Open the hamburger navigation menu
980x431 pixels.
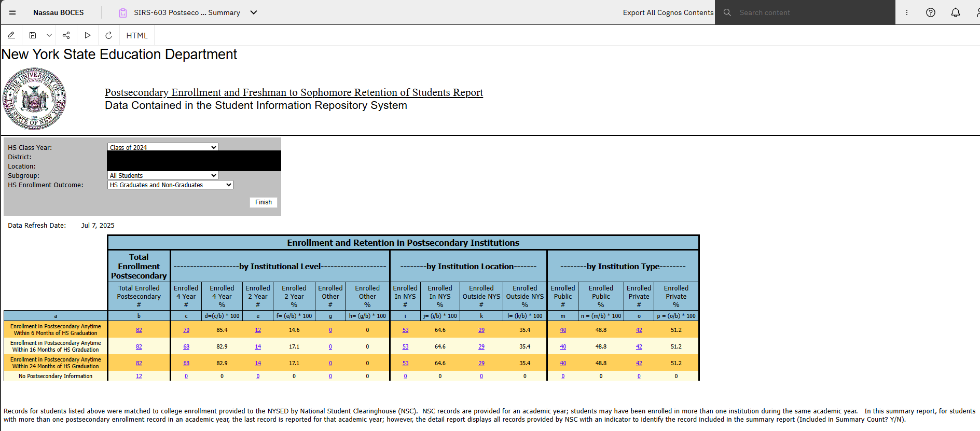12,12
